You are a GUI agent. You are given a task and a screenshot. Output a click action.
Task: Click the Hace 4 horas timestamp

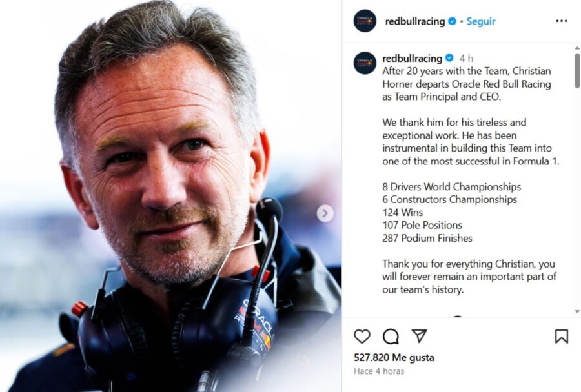tap(379, 371)
